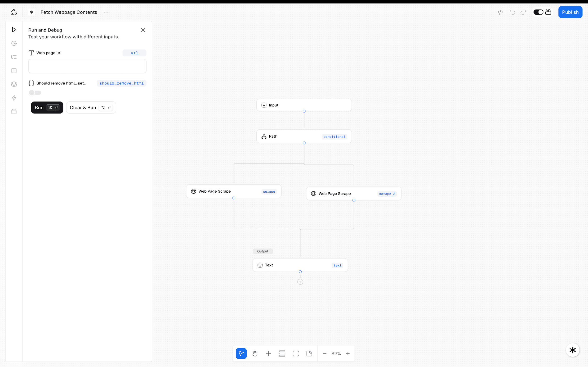Open the layers stack sidebar icon
The image size is (588, 367).
14,84
